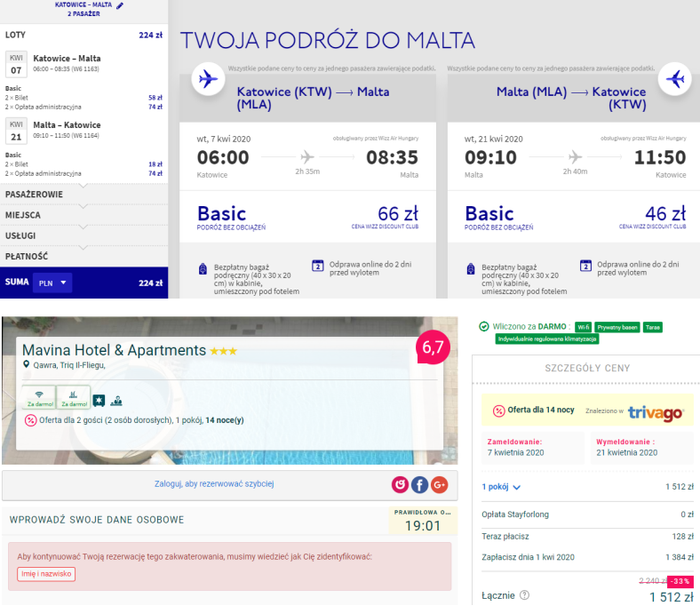The width and height of the screenshot is (700, 606).
Task: Click the terrace amenity icon on hotel card
Action: [x=116, y=401]
